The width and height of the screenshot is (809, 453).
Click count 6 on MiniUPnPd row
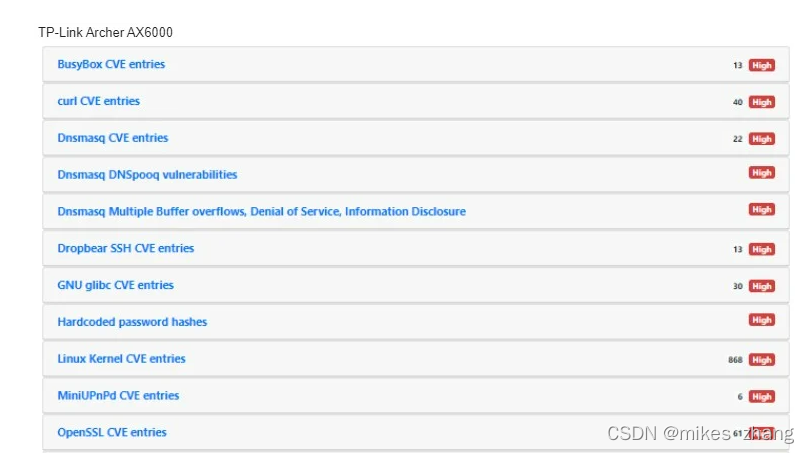pos(740,397)
